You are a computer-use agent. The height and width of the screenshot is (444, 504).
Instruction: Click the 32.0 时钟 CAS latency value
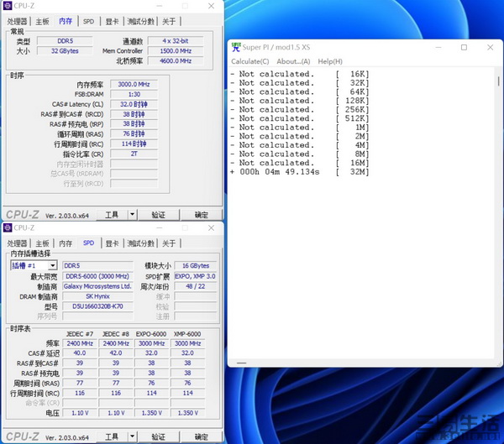click(134, 104)
